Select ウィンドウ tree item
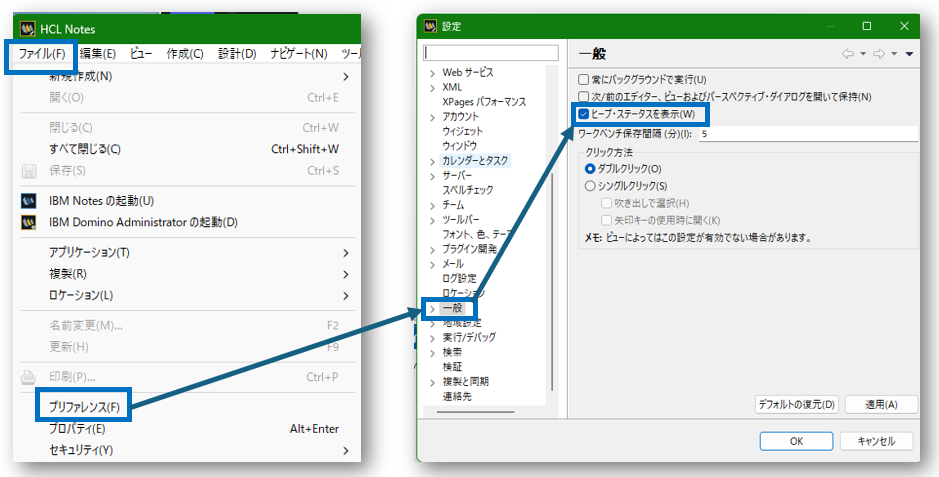 pos(459,146)
